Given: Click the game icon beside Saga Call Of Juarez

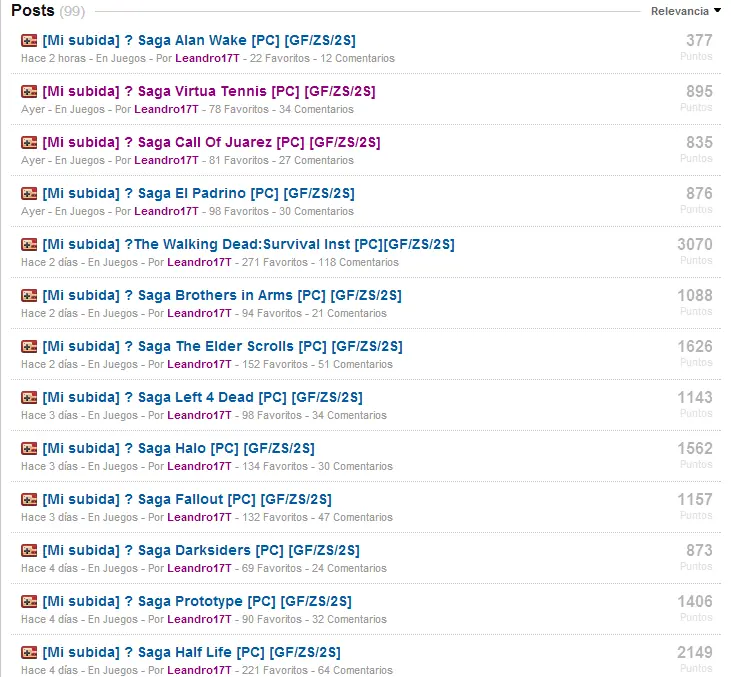Looking at the screenshot, I should [29, 142].
